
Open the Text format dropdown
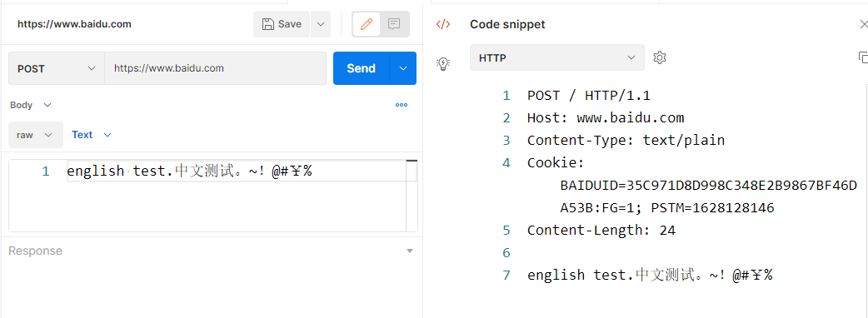(92, 135)
